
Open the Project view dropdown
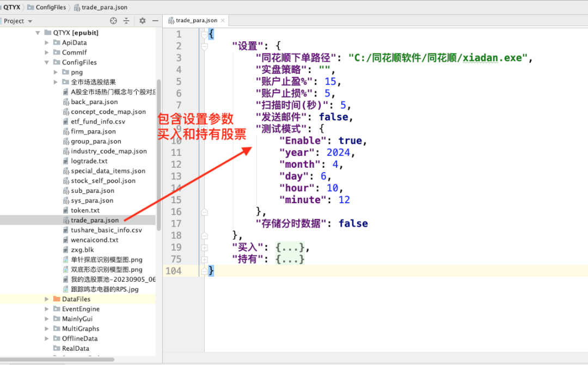coord(18,21)
